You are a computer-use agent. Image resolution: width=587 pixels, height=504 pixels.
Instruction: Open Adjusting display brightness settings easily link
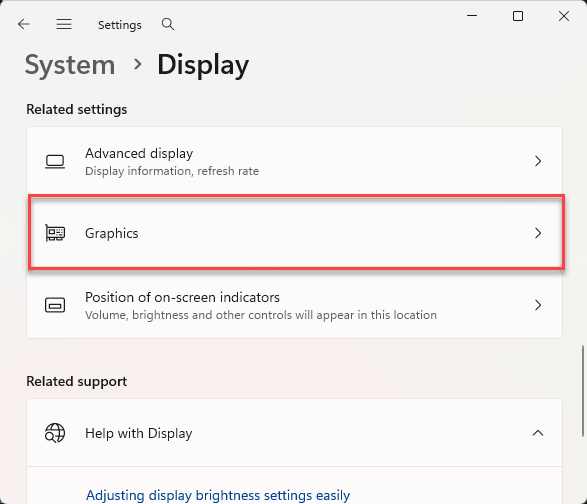pyautogui.click(x=218, y=495)
